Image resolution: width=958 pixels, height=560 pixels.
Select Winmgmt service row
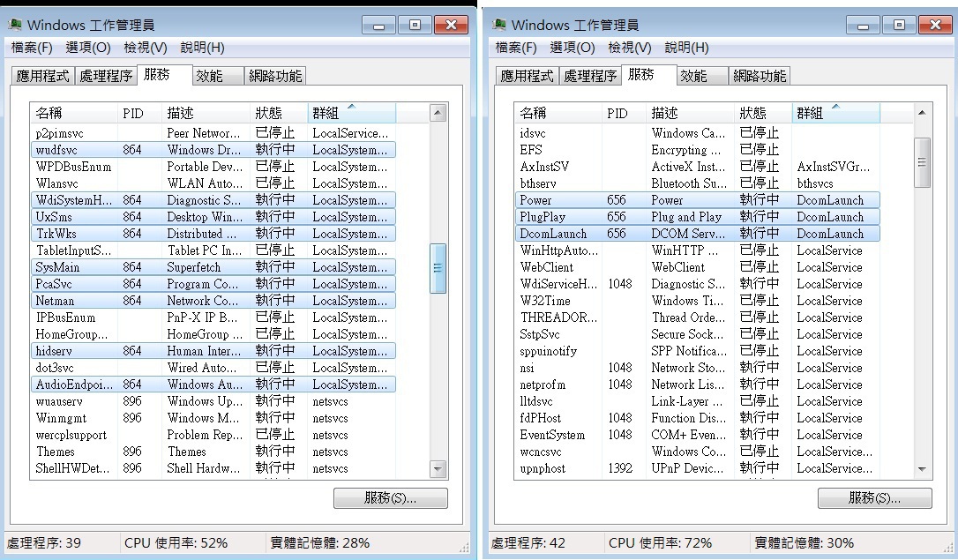213,418
